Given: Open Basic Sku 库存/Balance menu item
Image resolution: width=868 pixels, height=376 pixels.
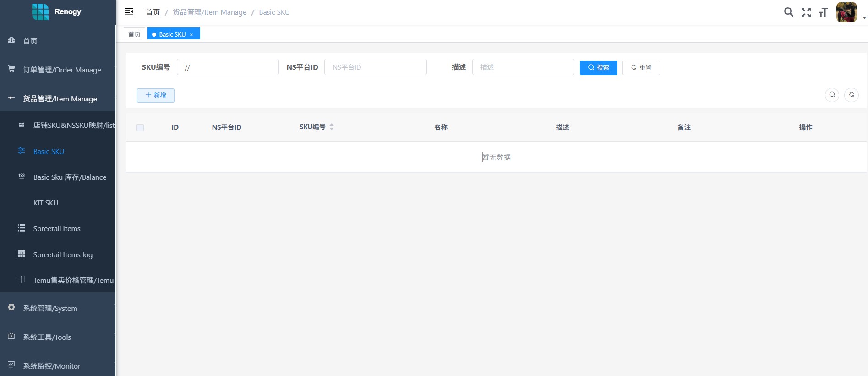Looking at the screenshot, I should click(70, 177).
